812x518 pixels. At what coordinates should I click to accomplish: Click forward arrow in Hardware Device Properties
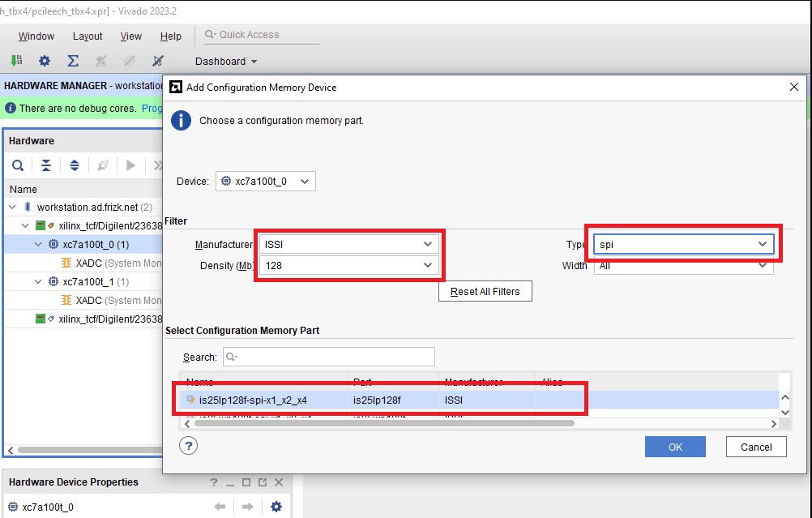(247, 507)
